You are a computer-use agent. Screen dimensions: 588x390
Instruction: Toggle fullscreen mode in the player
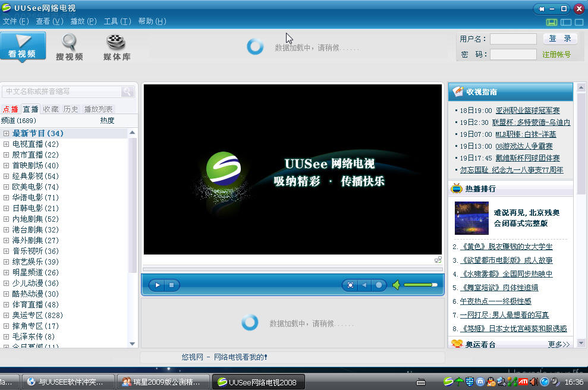(x=350, y=285)
